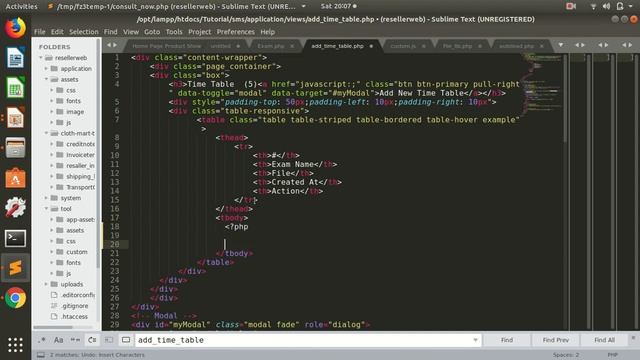Toggle case sensitive search option
The height and width of the screenshot is (360, 640).
point(59,340)
